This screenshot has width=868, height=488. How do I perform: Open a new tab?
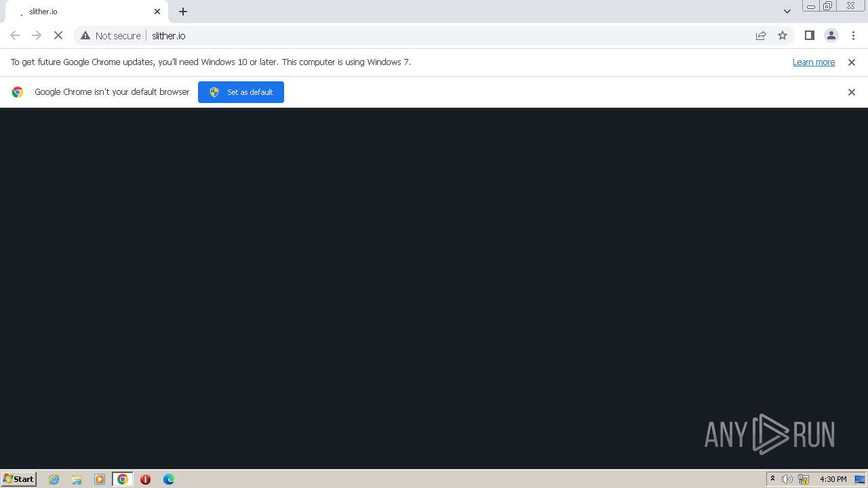tap(183, 12)
